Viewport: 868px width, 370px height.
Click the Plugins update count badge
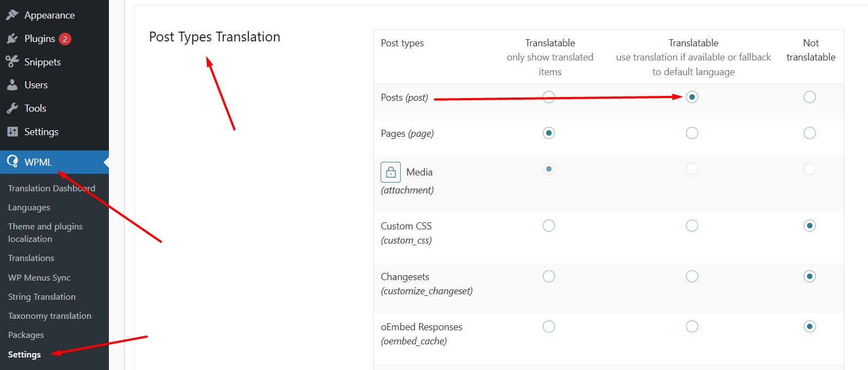click(x=65, y=39)
